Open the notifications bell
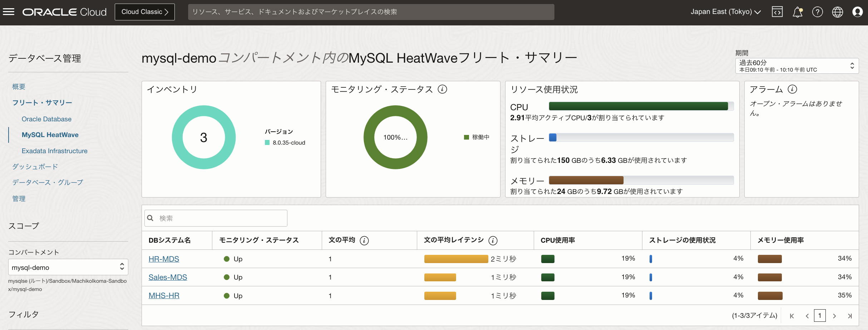 pos(797,12)
